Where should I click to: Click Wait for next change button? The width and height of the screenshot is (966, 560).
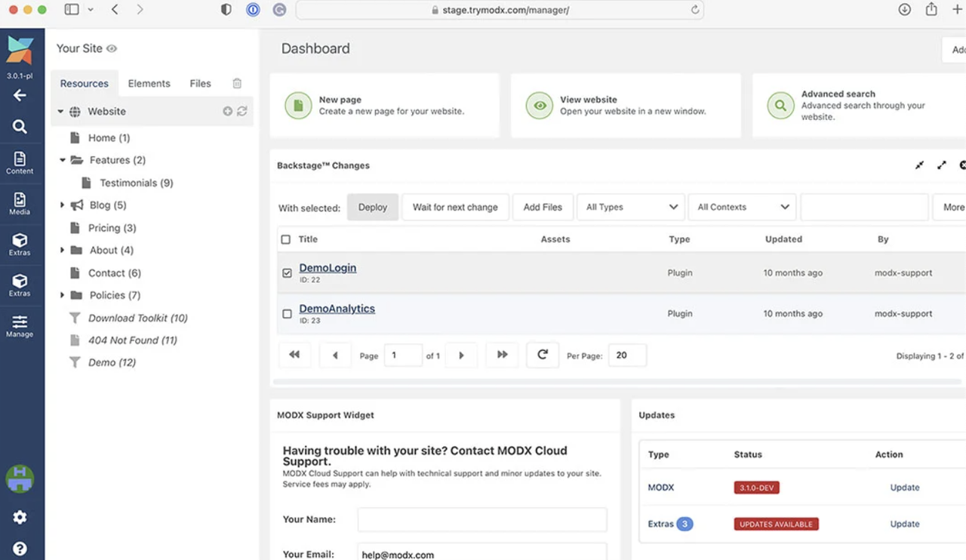455,207
